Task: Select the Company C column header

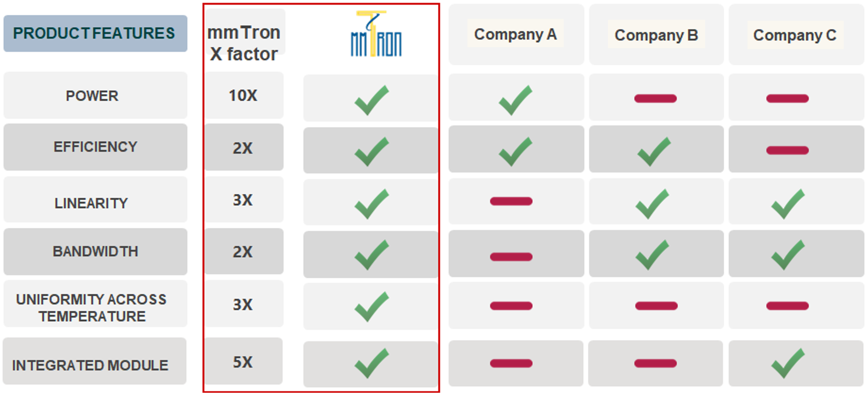Action: (x=795, y=35)
